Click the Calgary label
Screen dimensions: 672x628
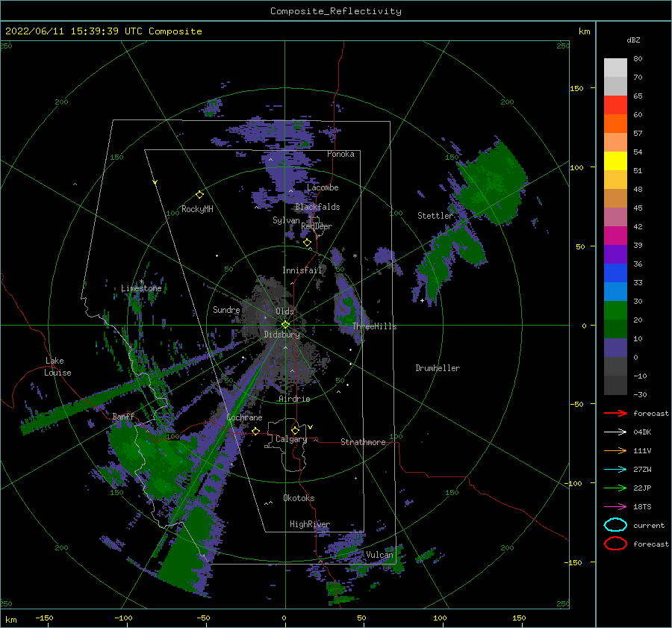click(291, 439)
